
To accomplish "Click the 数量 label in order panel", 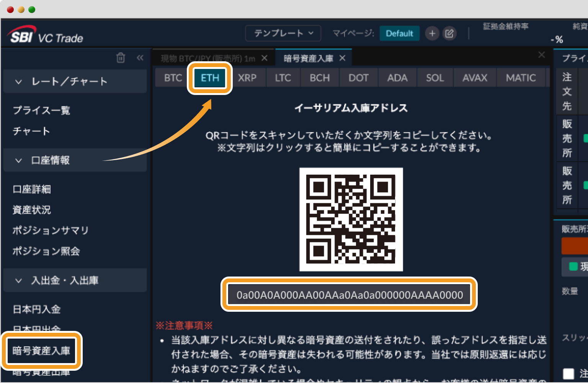I will (x=570, y=291).
